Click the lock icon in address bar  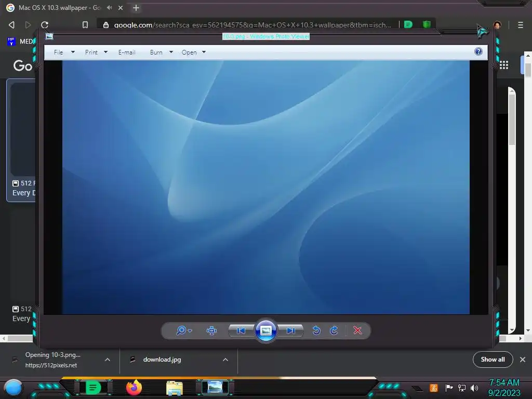coord(106,25)
